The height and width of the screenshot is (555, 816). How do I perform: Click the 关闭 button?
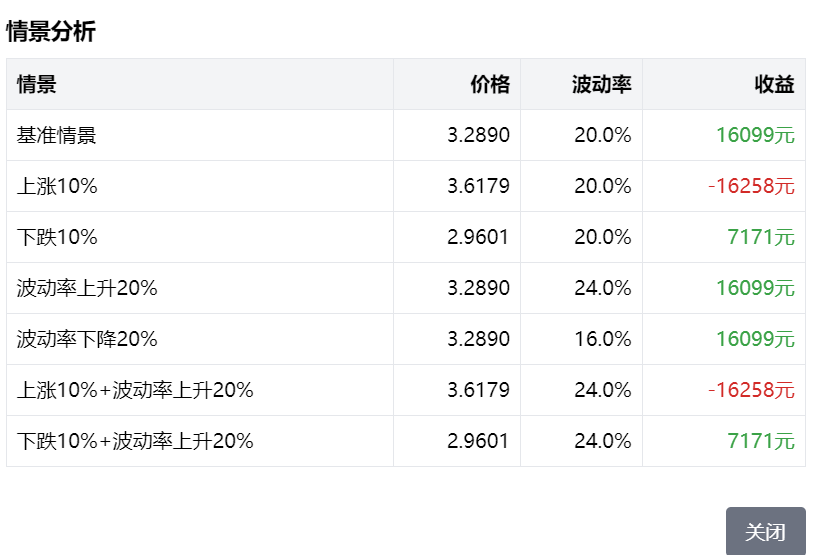[765, 531]
